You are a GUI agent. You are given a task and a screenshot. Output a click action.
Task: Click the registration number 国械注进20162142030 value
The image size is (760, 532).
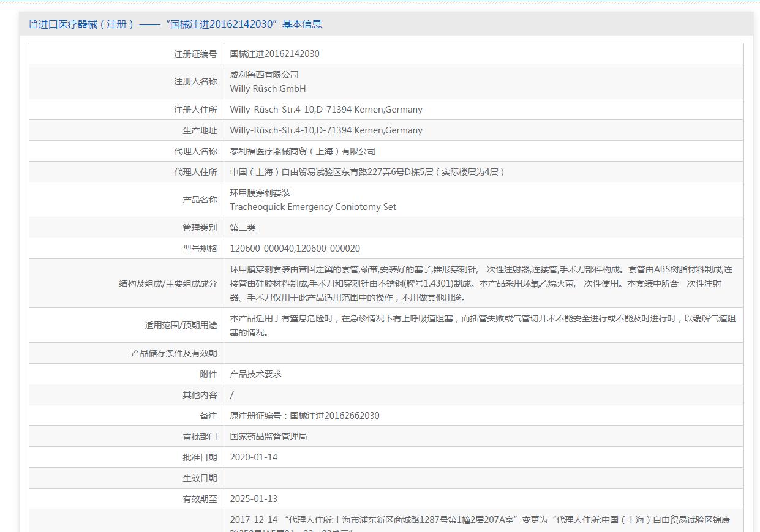coord(274,54)
